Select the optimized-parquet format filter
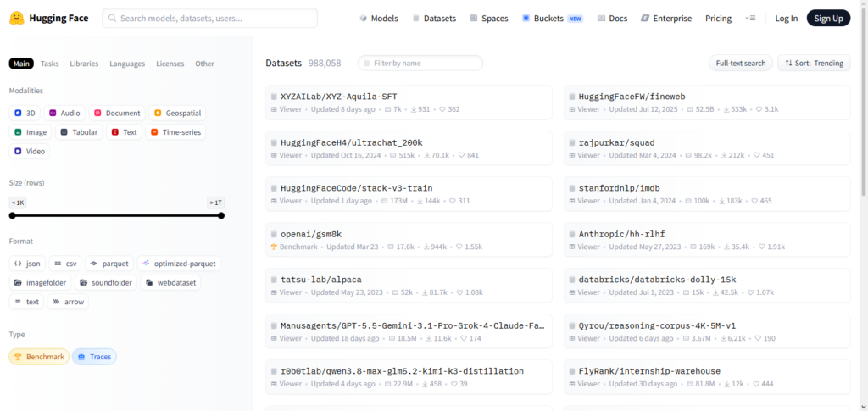Viewport: 868px width, 411px height. [x=179, y=264]
